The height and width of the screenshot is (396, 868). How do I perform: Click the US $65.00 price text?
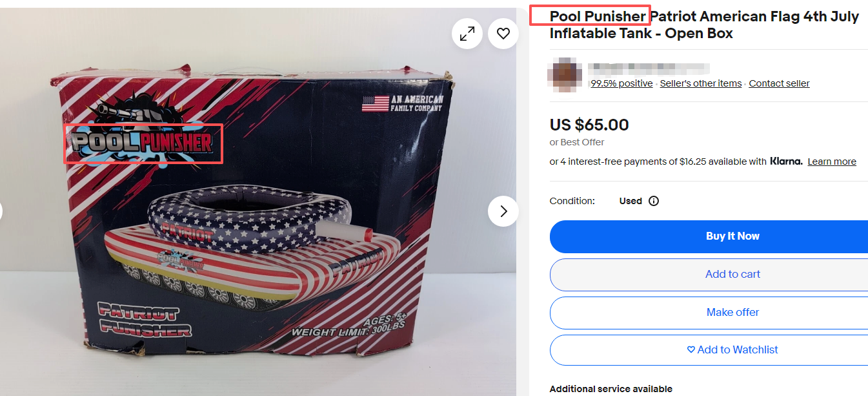589,125
